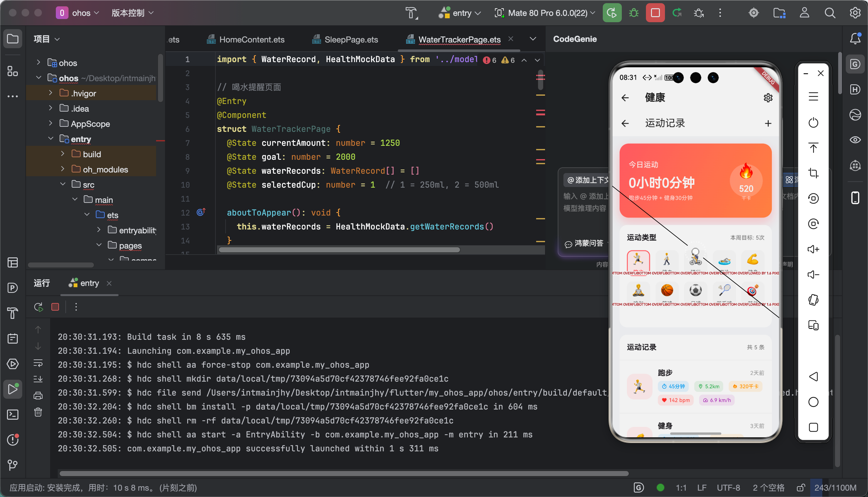Collapse the entry module folder
The image size is (868, 497).
click(x=50, y=139)
